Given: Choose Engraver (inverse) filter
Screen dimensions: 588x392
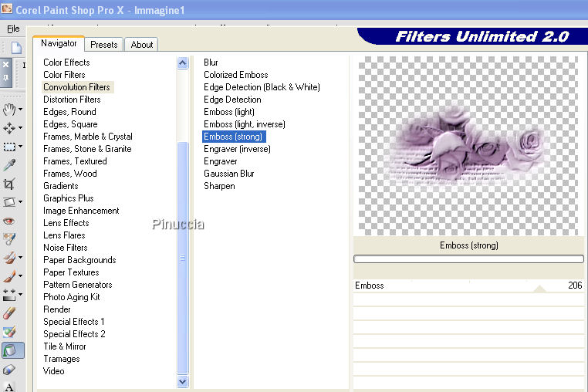Looking at the screenshot, I should [x=237, y=149].
